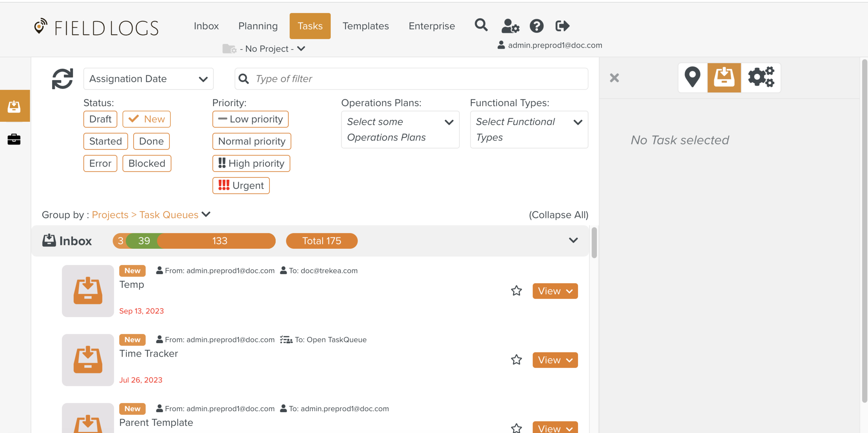Toggle the Urgent priority filter
The width and height of the screenshot is (868, 433).
[241, 186]
